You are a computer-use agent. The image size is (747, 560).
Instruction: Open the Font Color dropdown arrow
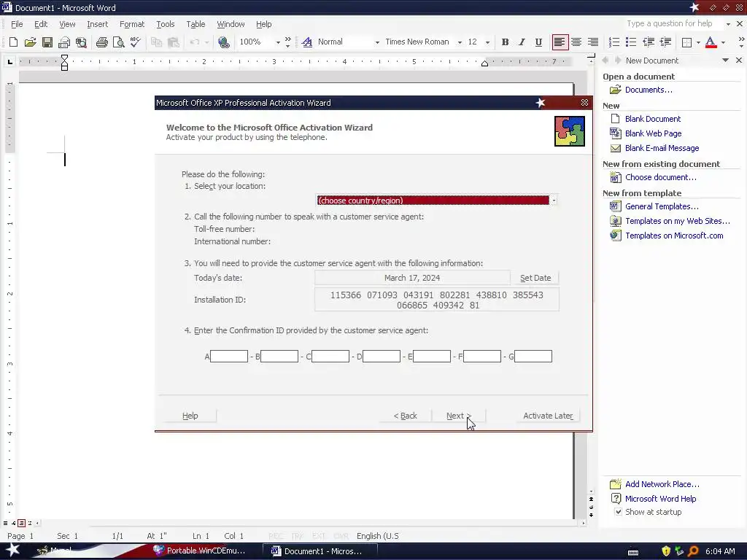coord(723,42)
